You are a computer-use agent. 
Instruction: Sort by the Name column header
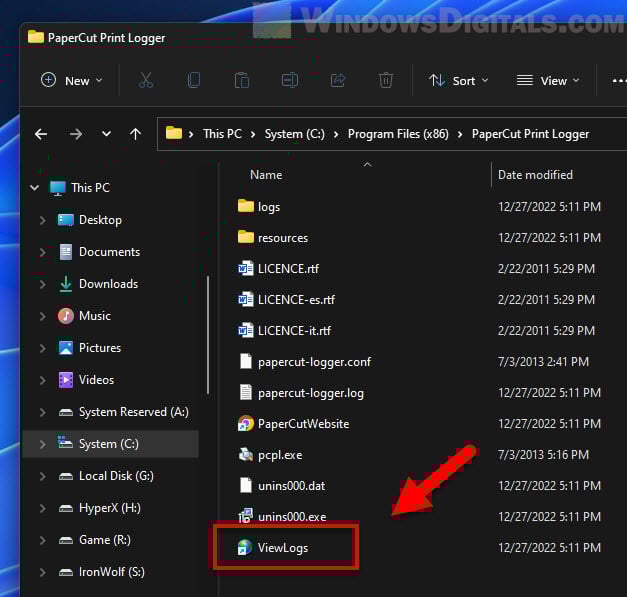(x=266, y=175)
